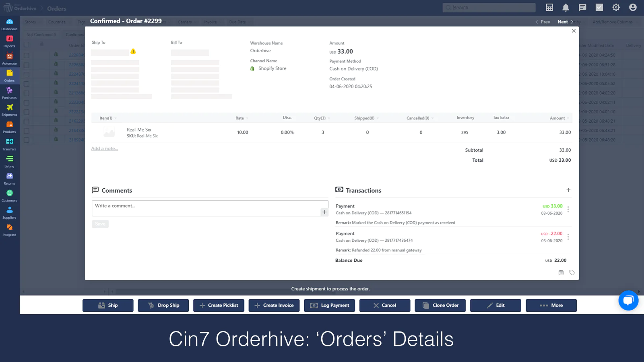
Task: Click the top Search field
Action: (489, 8)
